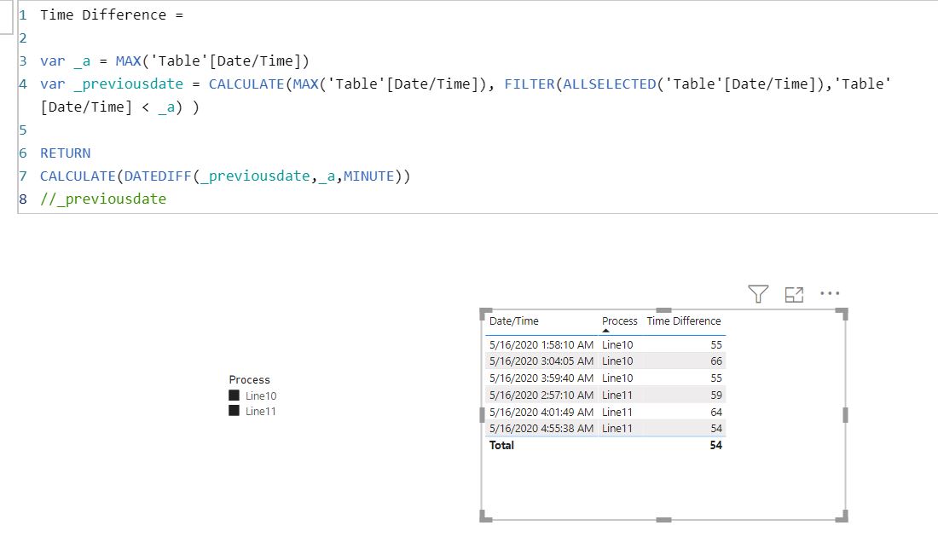Click the right-middle resize handle of the table visual
The height and width of the screenshot is (560, 938).
coord(845,415)
